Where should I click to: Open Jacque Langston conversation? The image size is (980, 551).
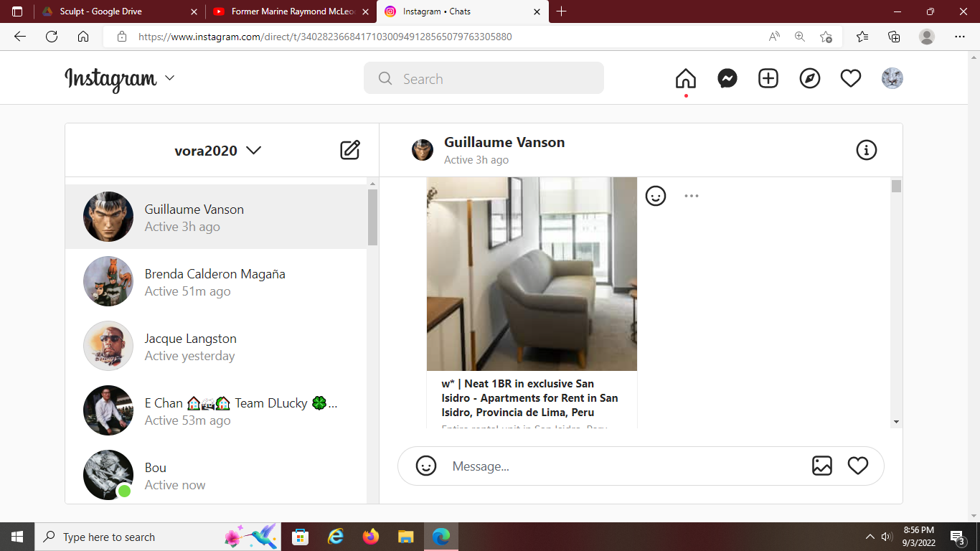coord(216,346)
